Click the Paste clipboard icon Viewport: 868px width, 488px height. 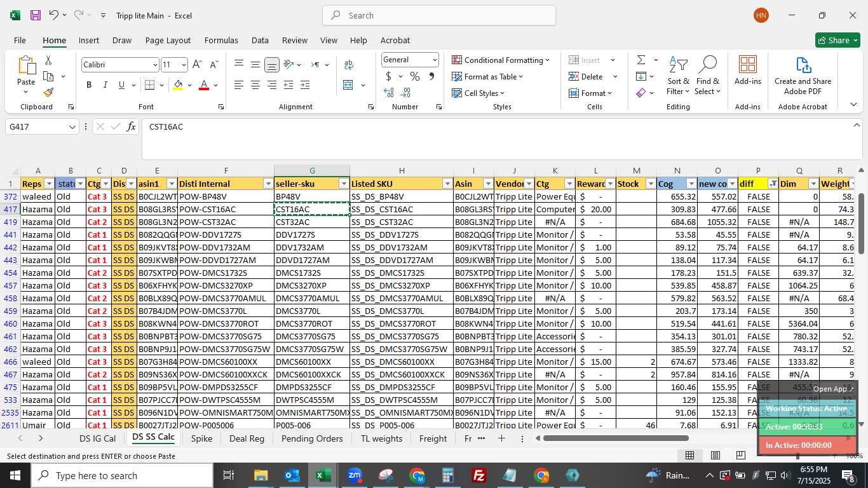click(x=26, y=66)
